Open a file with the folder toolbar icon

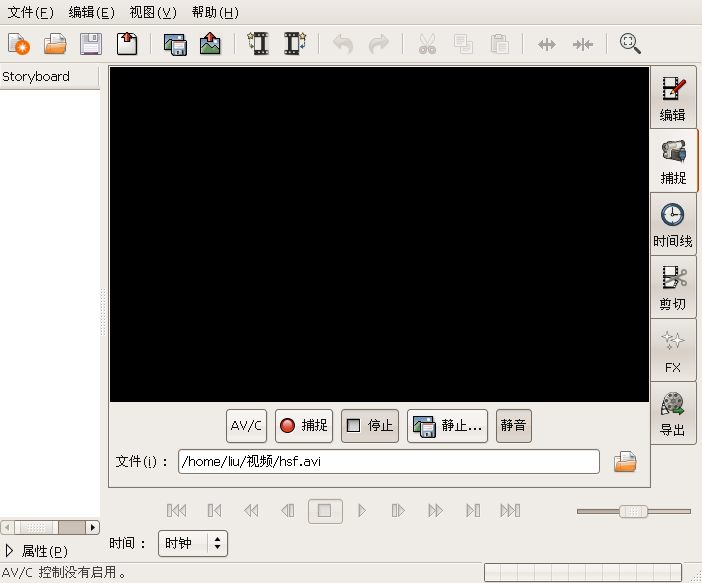[55, 44]
